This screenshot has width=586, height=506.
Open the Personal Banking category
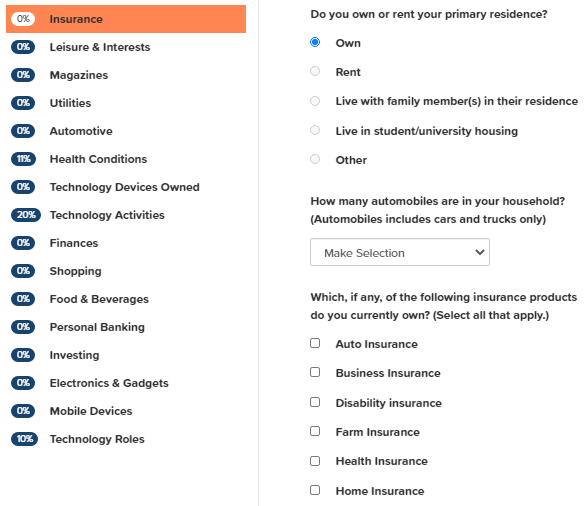tap(126, 327)
